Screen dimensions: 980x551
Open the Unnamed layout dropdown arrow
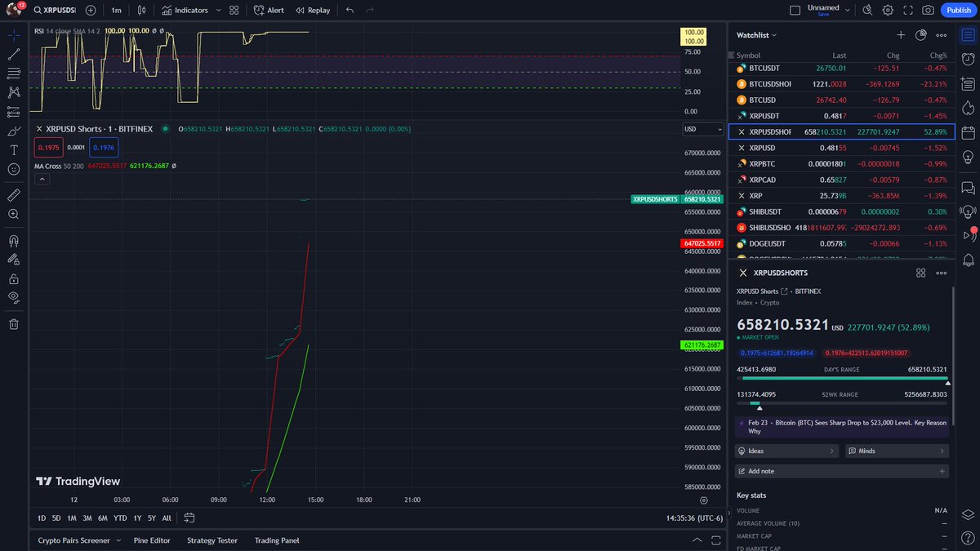849,11
